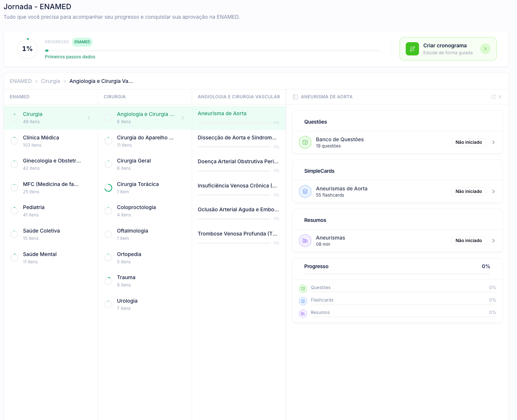Click the arrow on Criar cronograma card
The width and height of the screenshot is (517, 420).
pyautogui.click(x=485, y=49)
